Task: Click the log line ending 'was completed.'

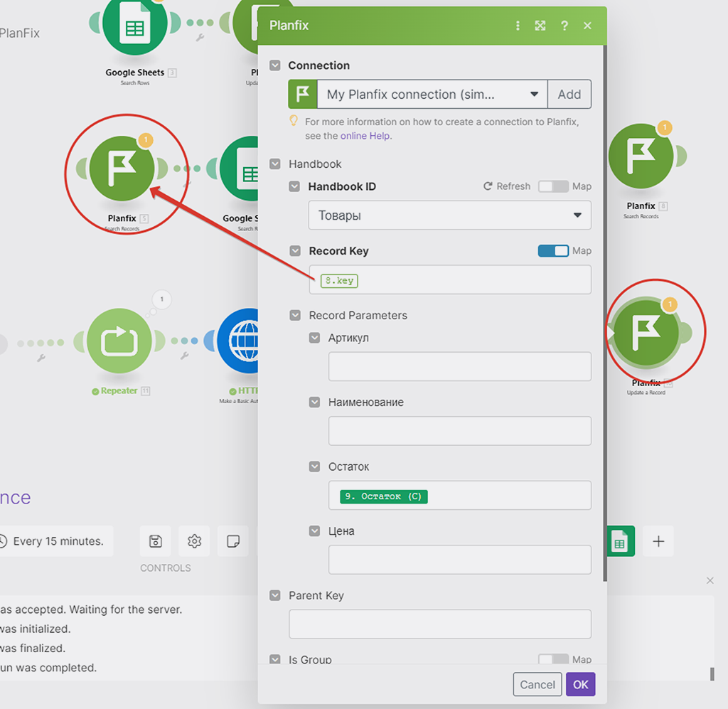Action: (x=48, y=668)
